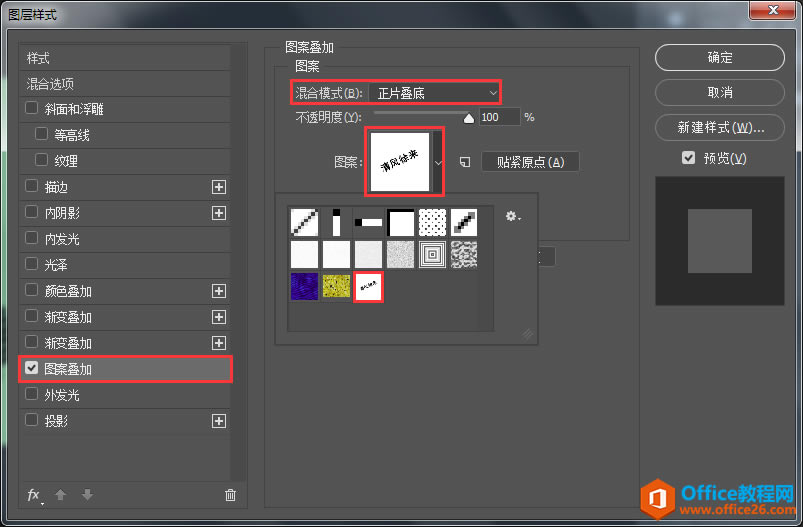Screen dimensions: 803x527
Task: Enable the 外发光 checkbox
Action: click(31, 394)
